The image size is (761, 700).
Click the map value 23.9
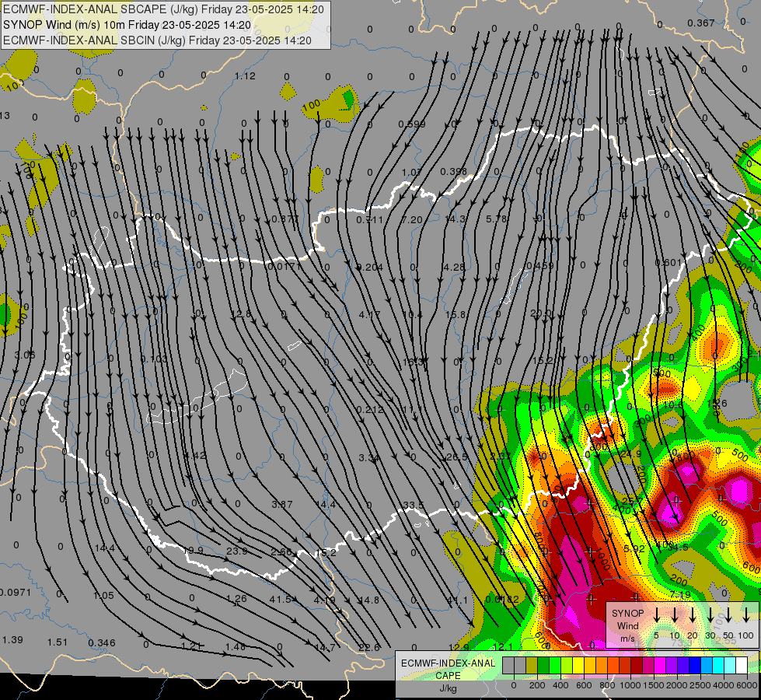237,551
